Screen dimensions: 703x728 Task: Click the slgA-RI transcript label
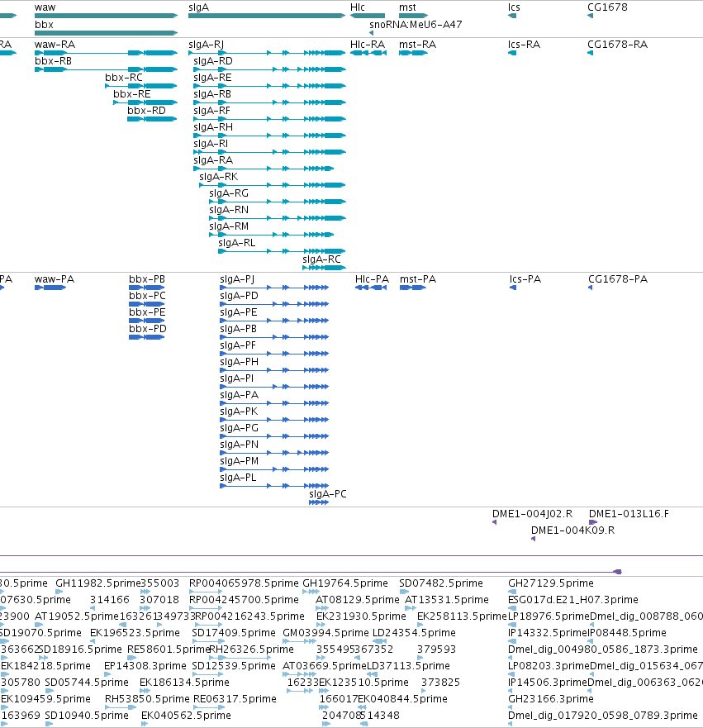point(211,144)
